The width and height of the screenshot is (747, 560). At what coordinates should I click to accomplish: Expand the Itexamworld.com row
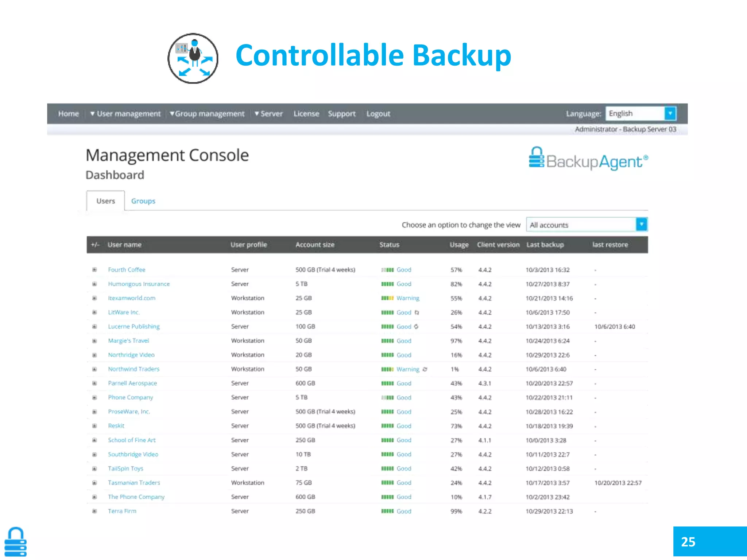(x=94, y=298)
